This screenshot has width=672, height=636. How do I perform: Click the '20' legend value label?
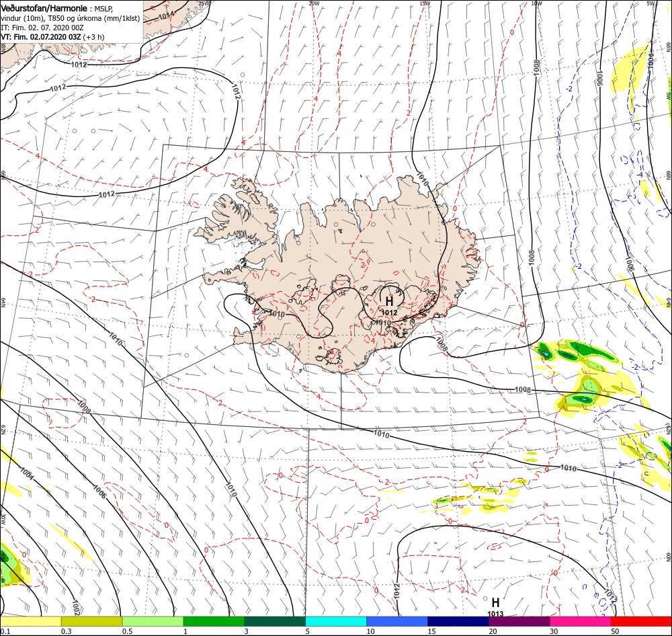pos(493,631)
